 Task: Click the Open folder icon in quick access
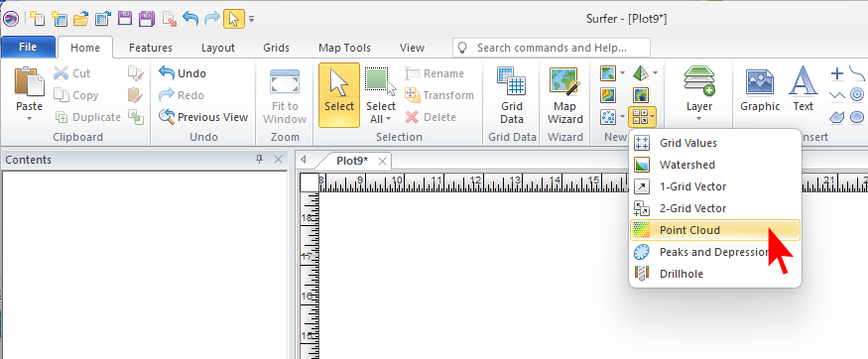(80, 19)
